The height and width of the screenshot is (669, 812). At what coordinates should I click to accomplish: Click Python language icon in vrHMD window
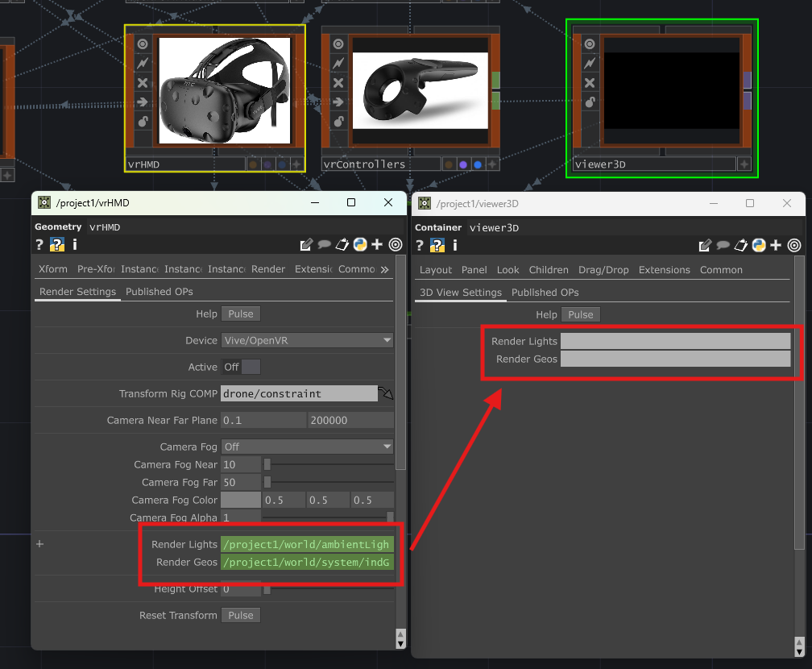(360, 244)
